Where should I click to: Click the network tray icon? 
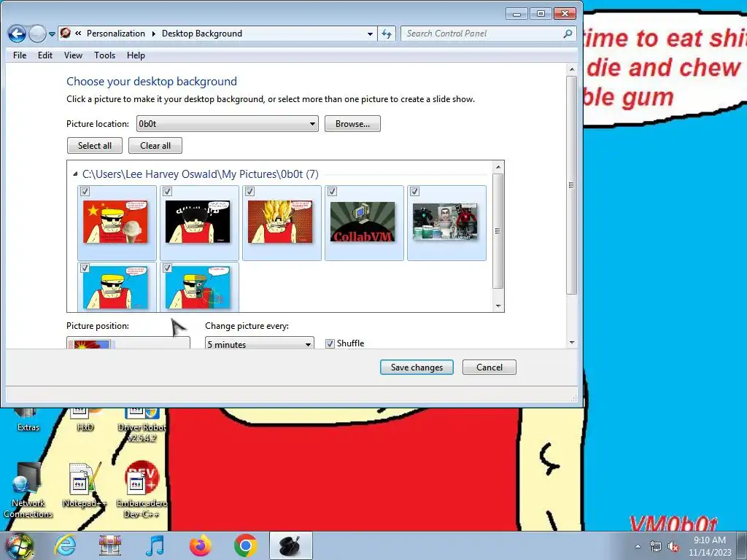656,546
